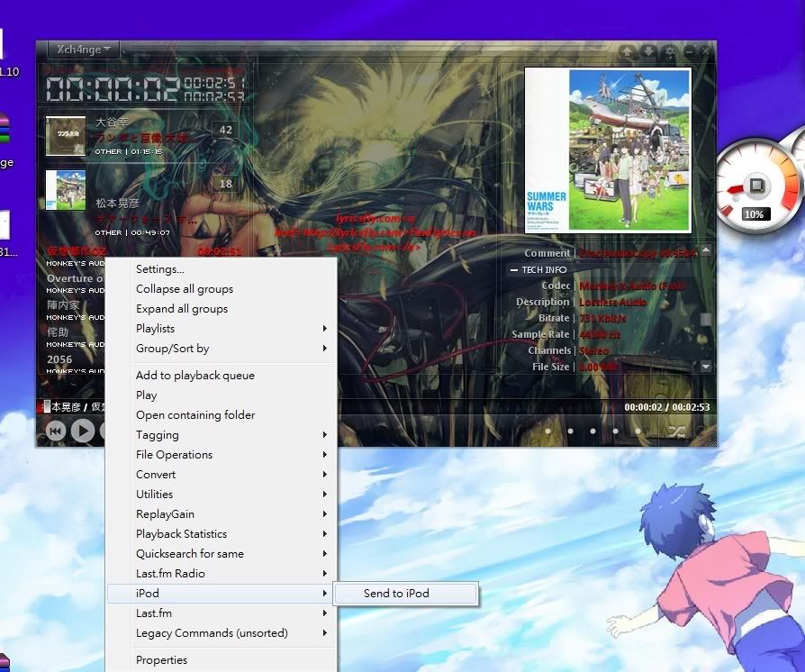The height and width of the screenshot is (672, 805).
Task: Select the 陣内家 playlist track
Action: click(x=63, y=305)
